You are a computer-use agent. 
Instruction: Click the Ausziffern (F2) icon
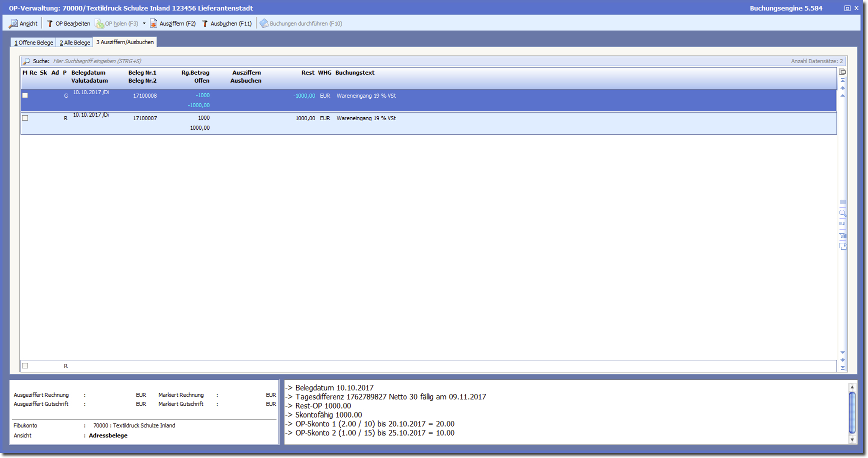(154, 24)
